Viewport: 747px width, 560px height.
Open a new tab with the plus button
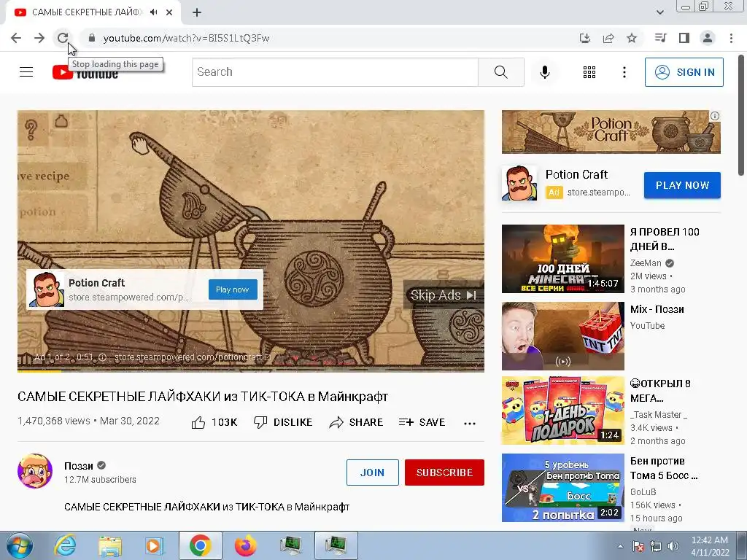(197, 13)
